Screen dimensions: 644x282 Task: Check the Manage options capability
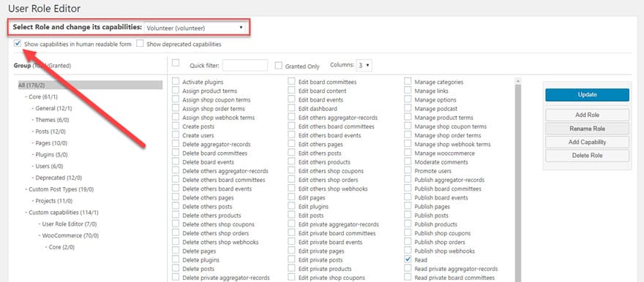tap(408, 99)
